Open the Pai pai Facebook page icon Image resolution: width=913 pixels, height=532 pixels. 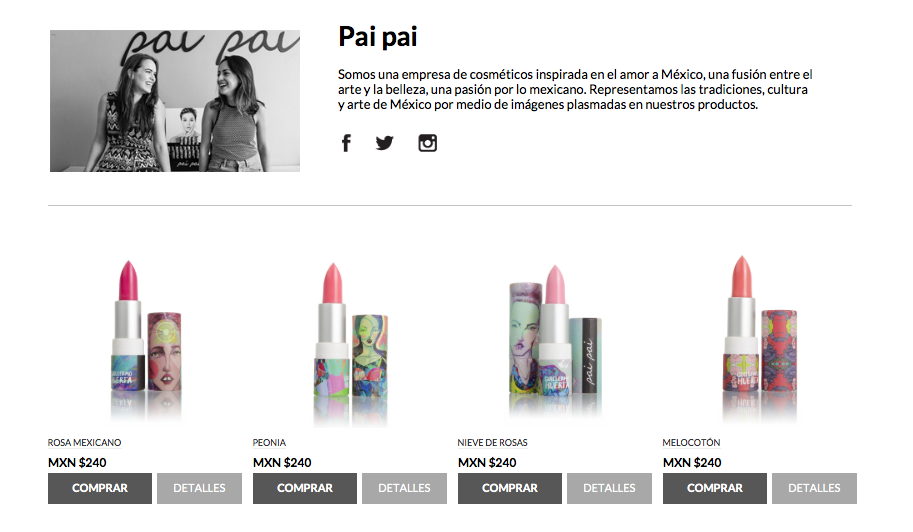(346, 143)
